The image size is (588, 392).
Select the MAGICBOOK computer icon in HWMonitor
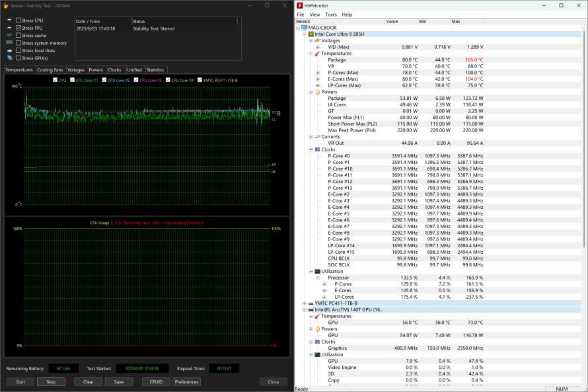pos(304,28)
